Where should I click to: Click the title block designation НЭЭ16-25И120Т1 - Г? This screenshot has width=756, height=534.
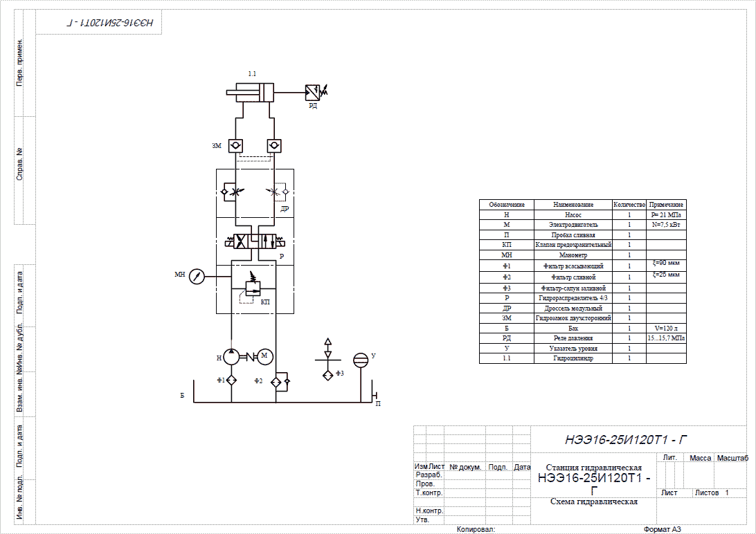click(627, 440)
